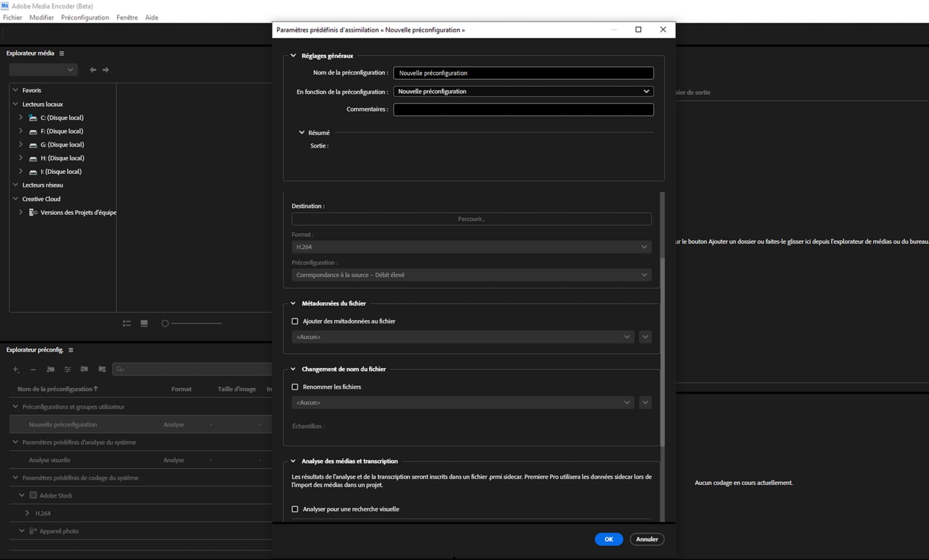Create a new preset group folder
Image resolution: width=929 pixels, height=560 pixels.
pyautogui.click(x=50, y=369)
